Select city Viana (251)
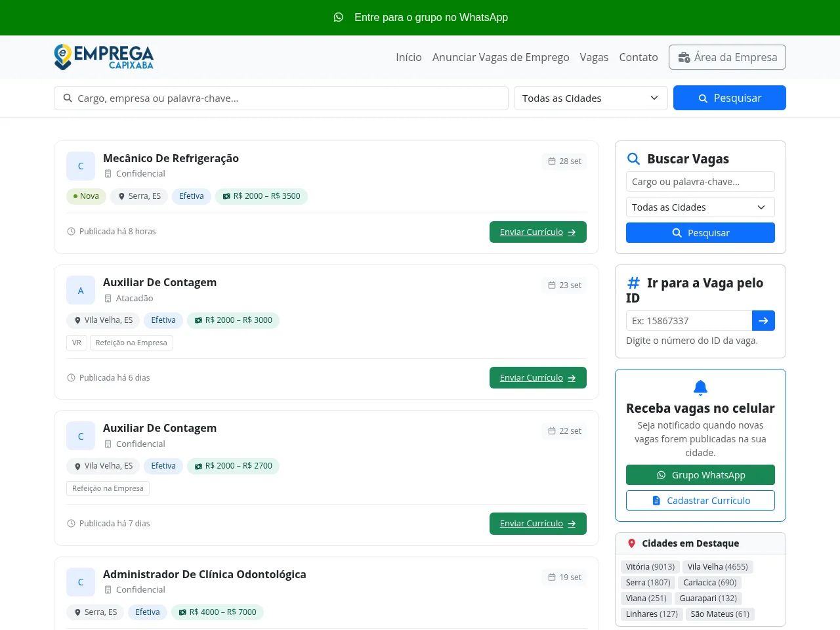840x630 pixels. point(646,598)
